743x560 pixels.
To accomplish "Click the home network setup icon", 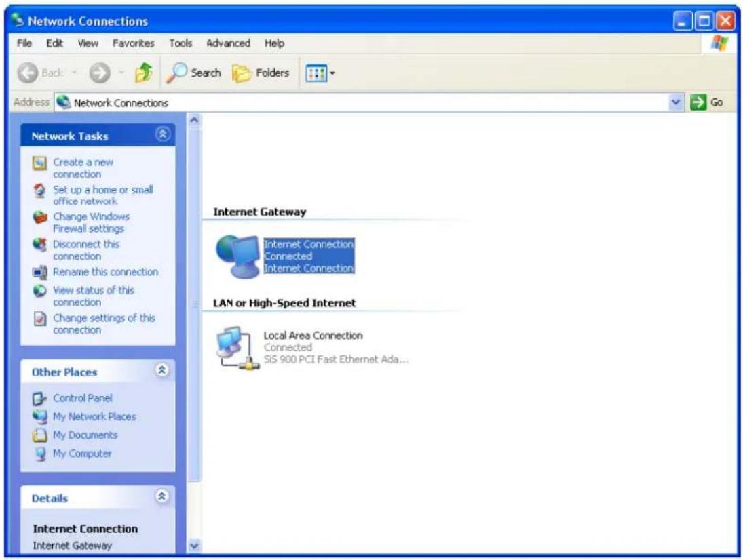I will 40,191.
